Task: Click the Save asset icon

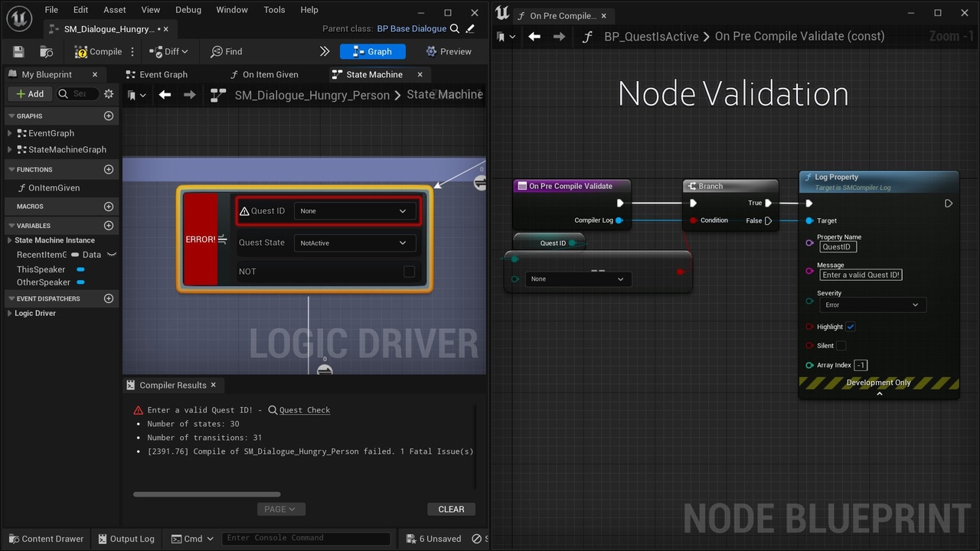Action: click(x=17, y=51)
